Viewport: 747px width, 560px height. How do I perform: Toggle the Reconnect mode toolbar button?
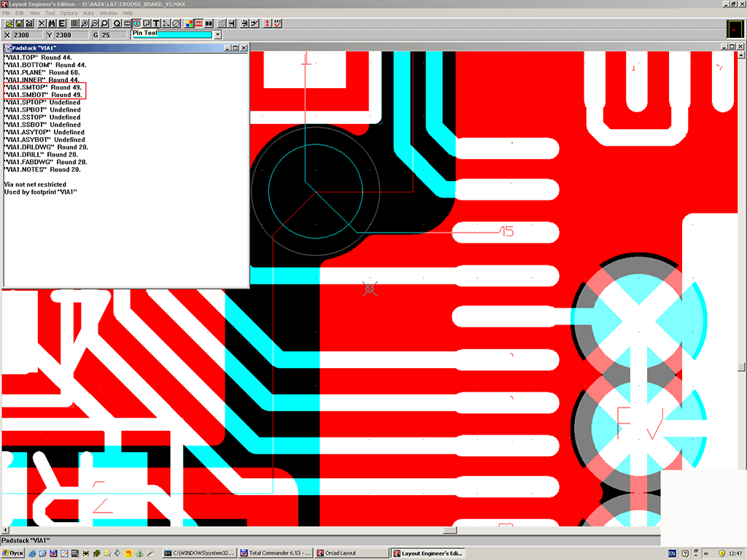209,23
